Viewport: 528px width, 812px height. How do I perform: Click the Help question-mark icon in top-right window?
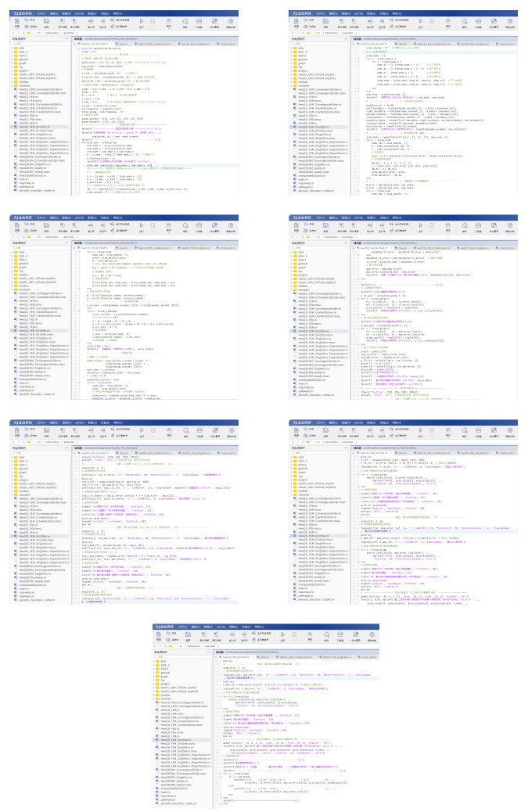(510, 21)
